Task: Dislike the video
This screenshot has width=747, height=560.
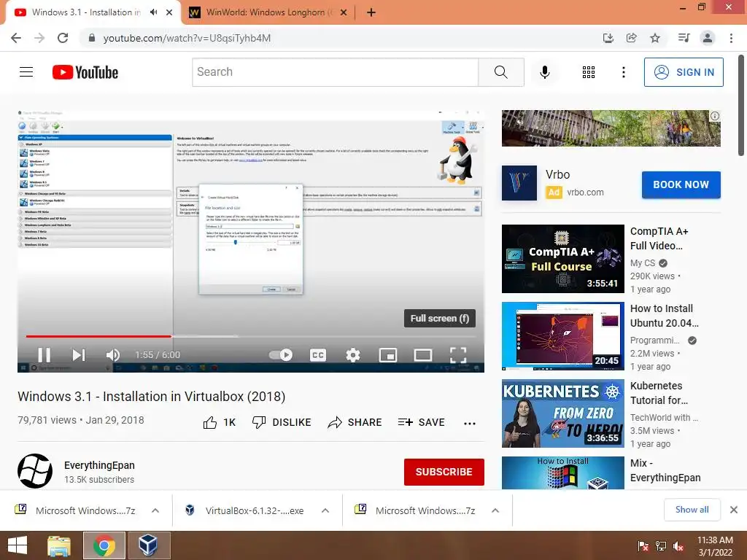Action: pos(282,422)
